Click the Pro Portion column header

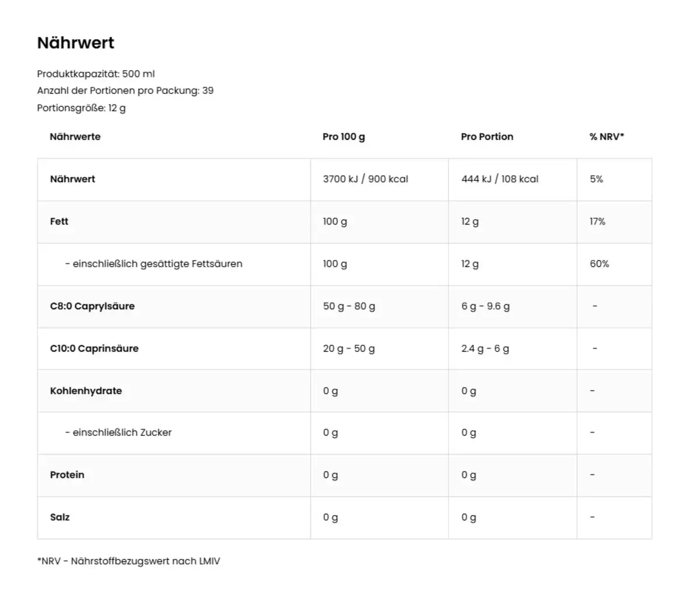click(x=487, y=137)
